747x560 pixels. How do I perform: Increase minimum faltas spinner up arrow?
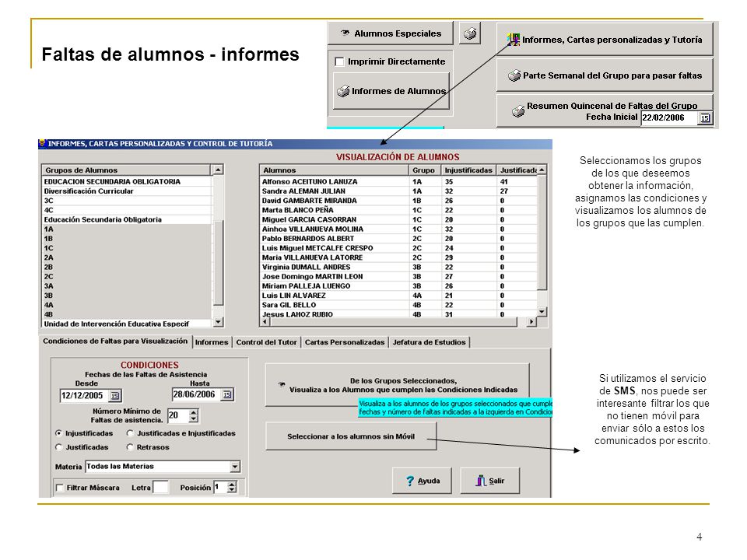pos(193,412)
